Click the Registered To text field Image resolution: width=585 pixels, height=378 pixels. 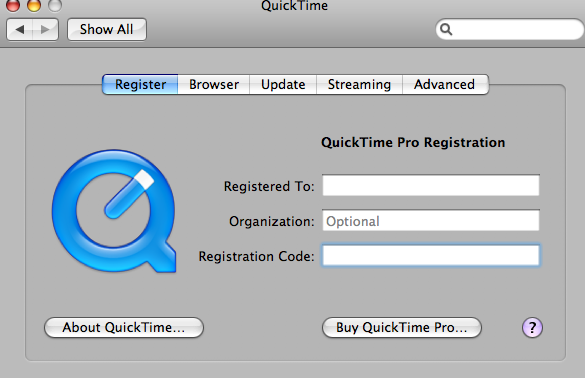[x=431, y=185]
